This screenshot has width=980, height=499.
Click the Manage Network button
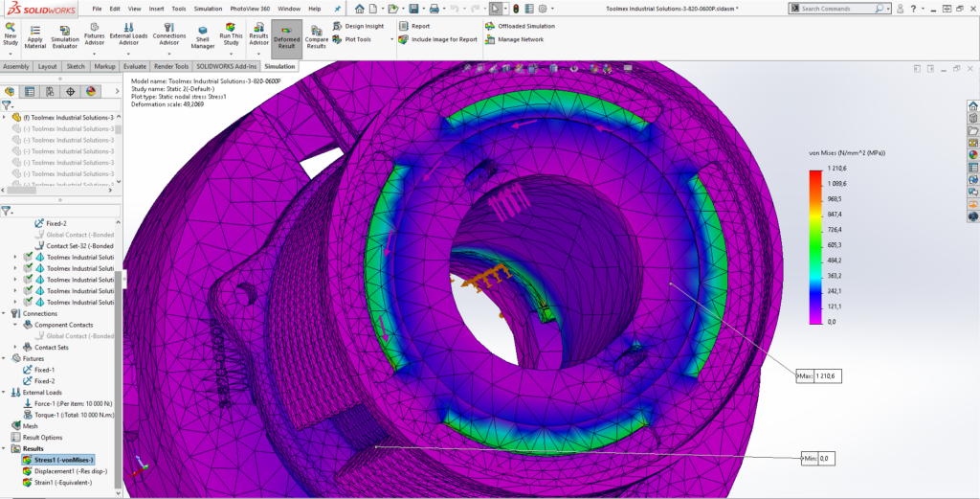click(x=520, y=39)
